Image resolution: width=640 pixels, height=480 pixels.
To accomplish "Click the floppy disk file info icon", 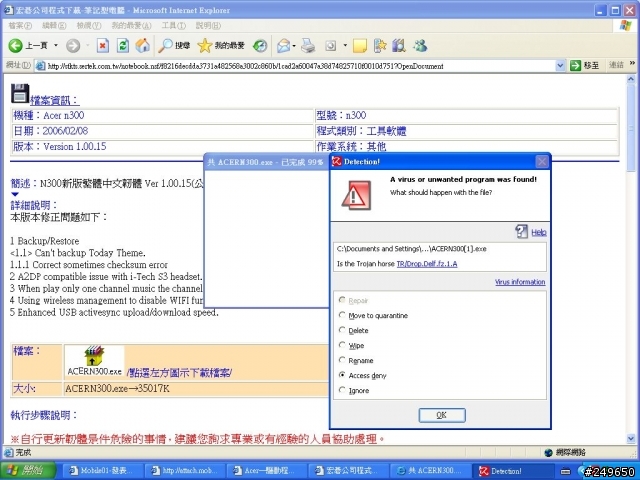I will tap(20, 94).
